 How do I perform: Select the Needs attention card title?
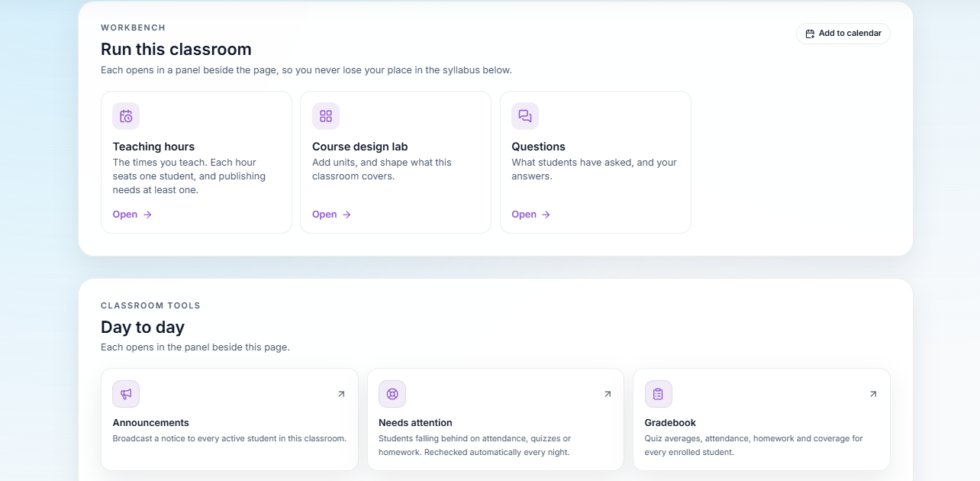(x=415, y=422)
